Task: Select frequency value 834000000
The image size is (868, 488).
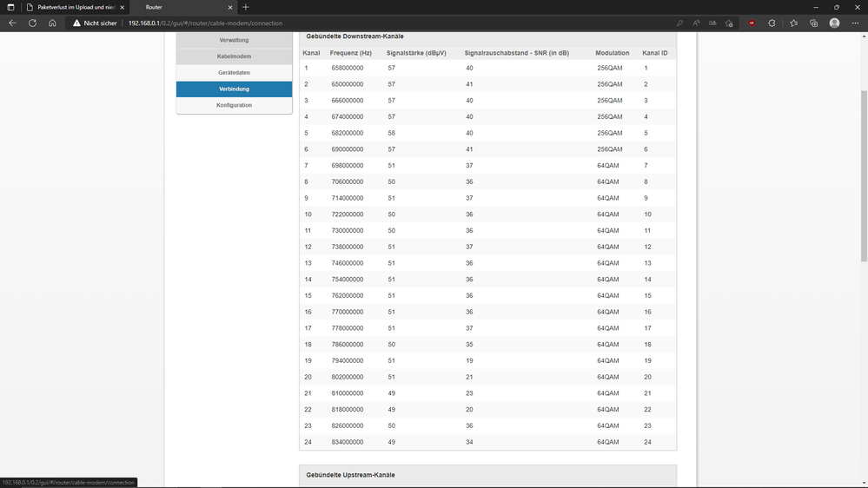Action: point(348,442)
